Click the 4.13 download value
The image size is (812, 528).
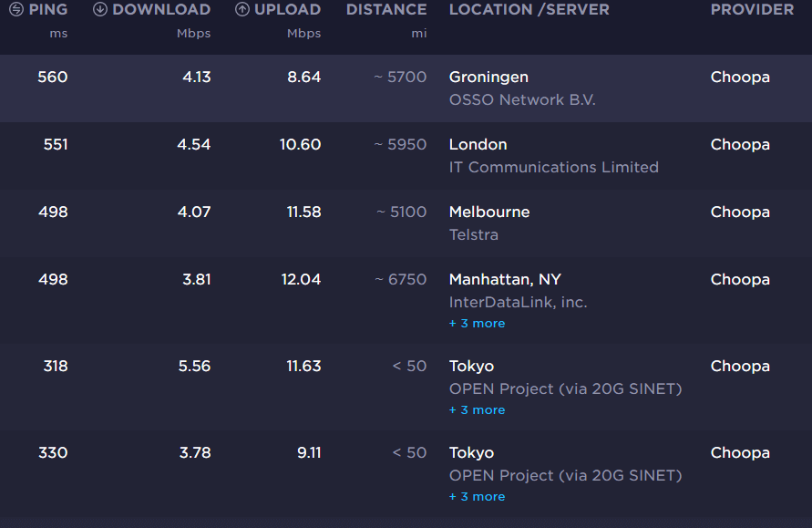point(196,78)
